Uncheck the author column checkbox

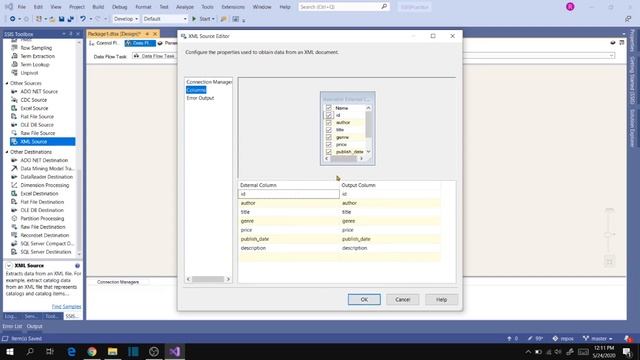329,122
